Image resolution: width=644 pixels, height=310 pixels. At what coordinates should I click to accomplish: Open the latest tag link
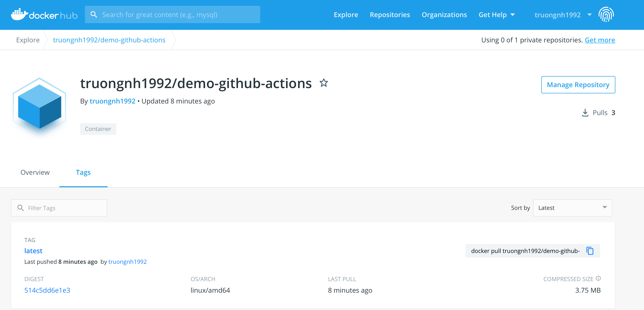pyautogui.click(x=33, y=251)
